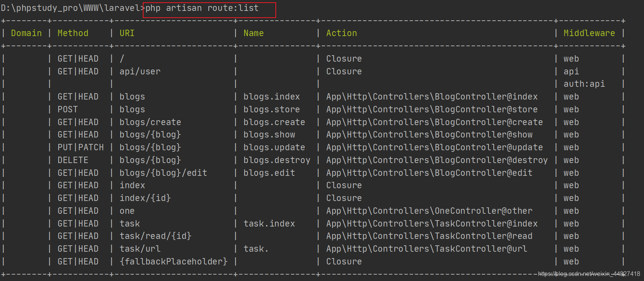The width and height of the screenshot is (644, 281).
Task: Click the OneController@other action
Action: (x=429, y=211)
